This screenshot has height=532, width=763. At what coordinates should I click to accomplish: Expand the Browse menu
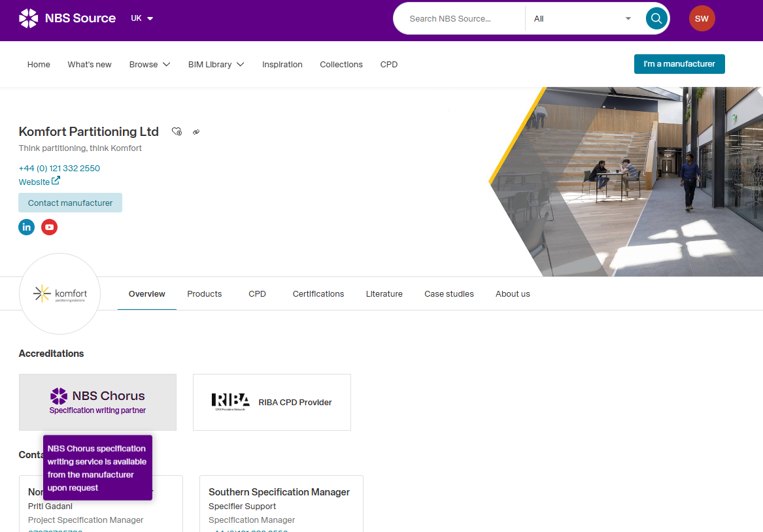149,65
